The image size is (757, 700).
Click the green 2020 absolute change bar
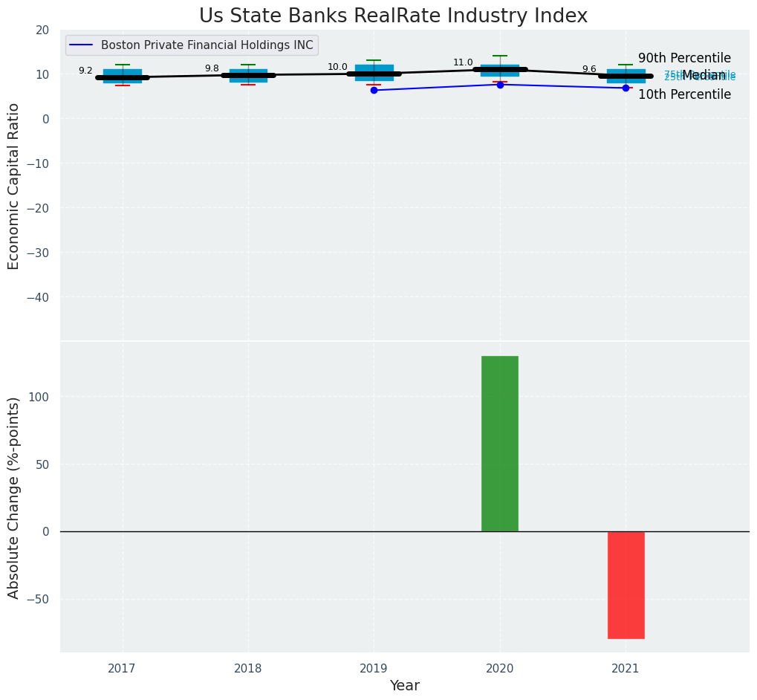click(x=499, y=444)
